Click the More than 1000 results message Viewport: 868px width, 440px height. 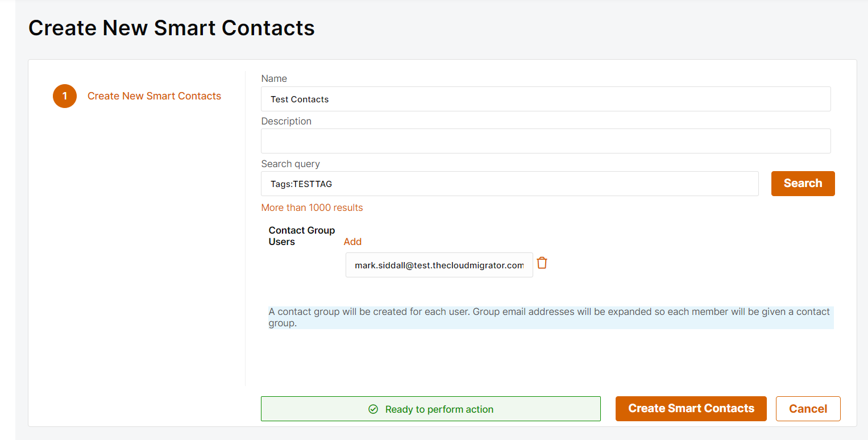(312, 207)
